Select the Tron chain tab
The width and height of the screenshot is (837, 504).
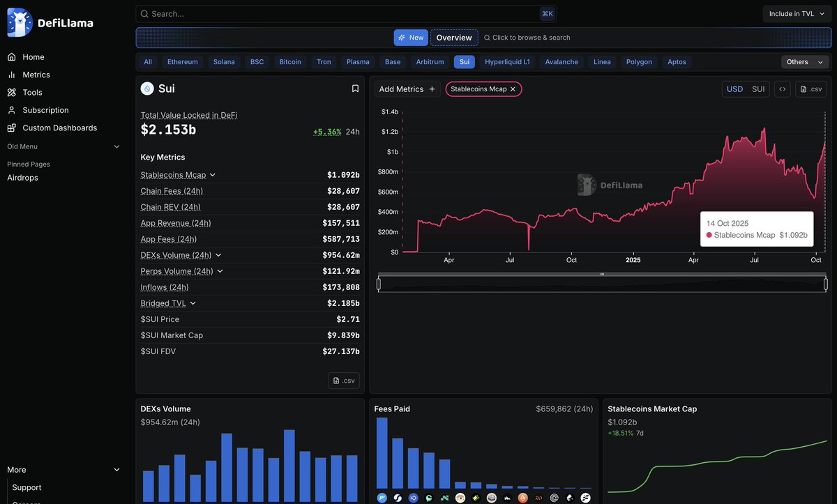(324, 62)
